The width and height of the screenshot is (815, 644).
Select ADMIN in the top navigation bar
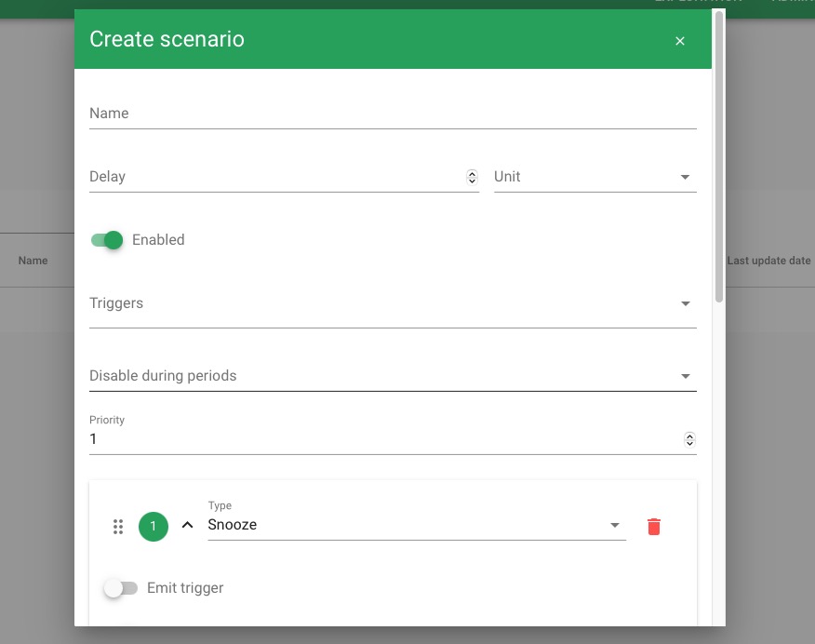pos(793,1)
